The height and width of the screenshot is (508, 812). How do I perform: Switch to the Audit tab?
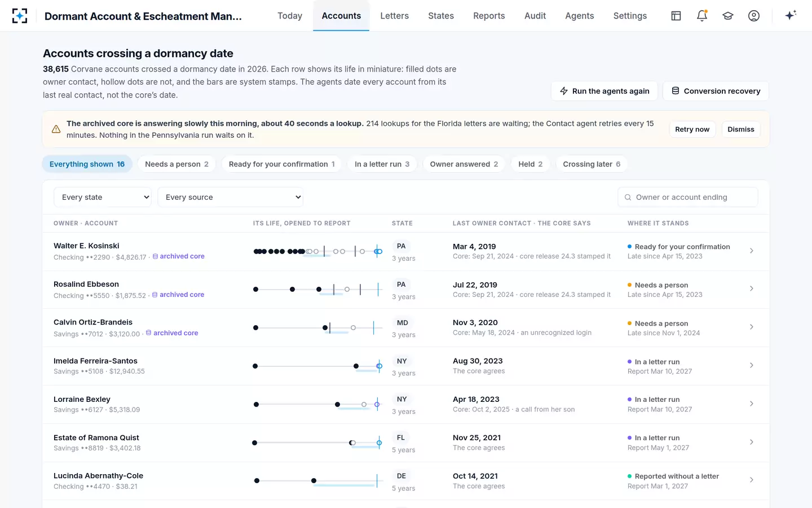tap(535, 16)
